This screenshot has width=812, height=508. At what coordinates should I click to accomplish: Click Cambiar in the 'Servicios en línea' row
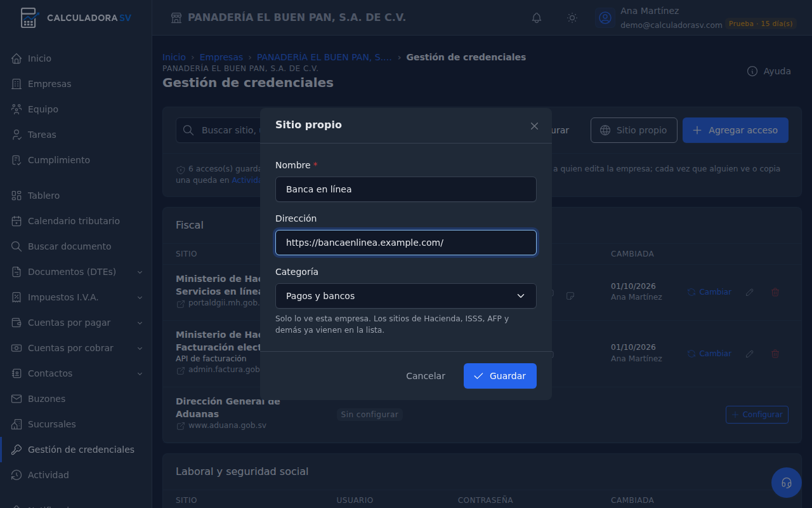pos(709,292)
